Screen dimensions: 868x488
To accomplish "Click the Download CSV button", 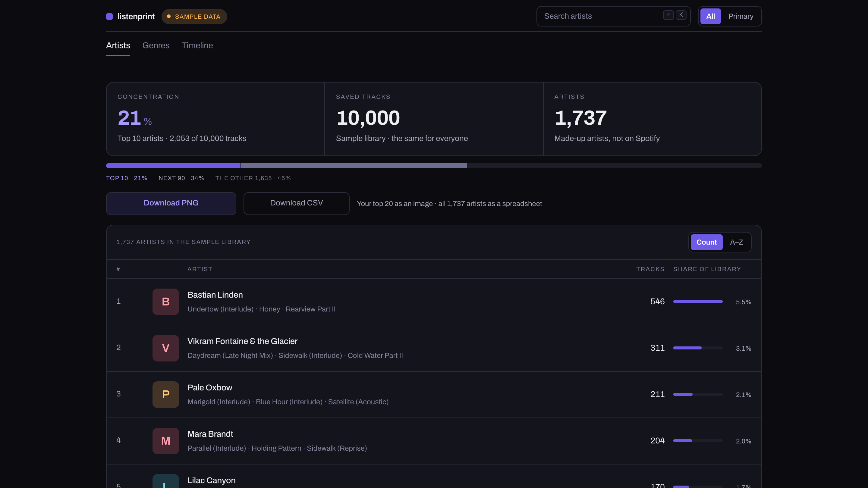I will pyautogui.click(x=296, y=203).
